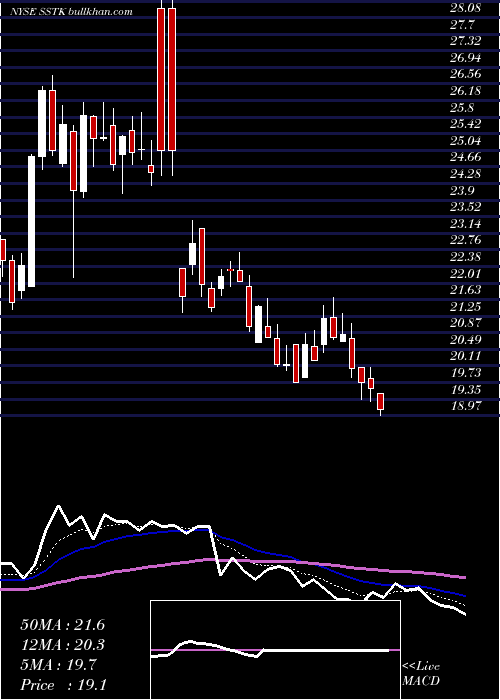Click the NYSE SSTK bullkhan.com title text

click(71, 11)
